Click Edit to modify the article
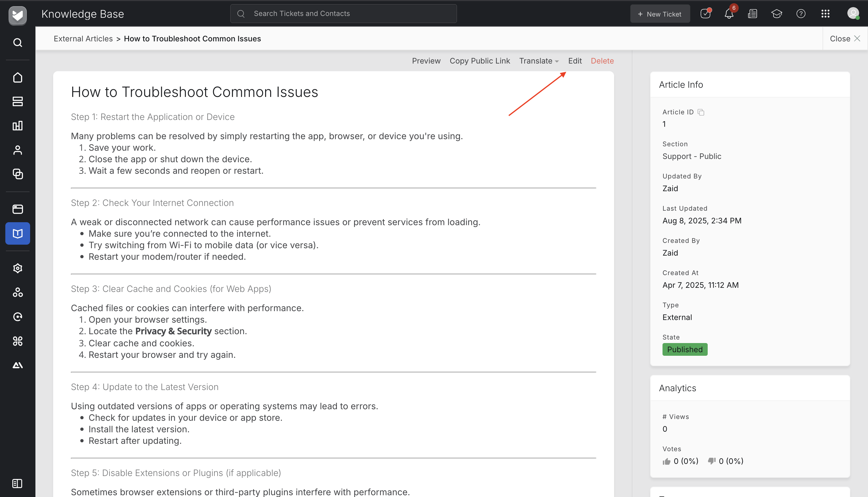This screenshot has width=868, height=497. (575, 61)
